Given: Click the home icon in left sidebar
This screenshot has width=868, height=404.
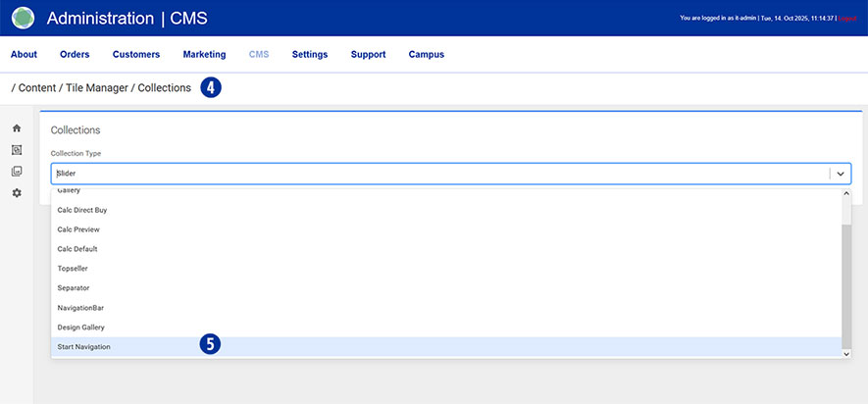Looking at the screenshot, I should click(17, 128).
